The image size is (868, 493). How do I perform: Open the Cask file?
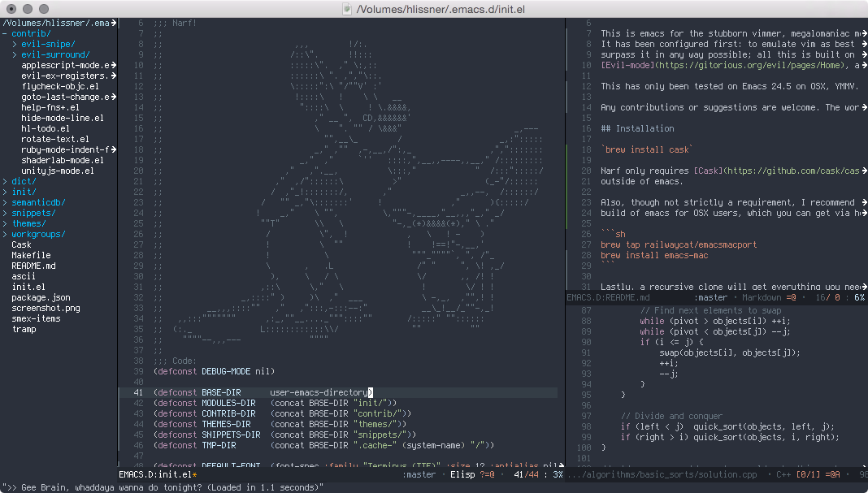tap(21, 244)
